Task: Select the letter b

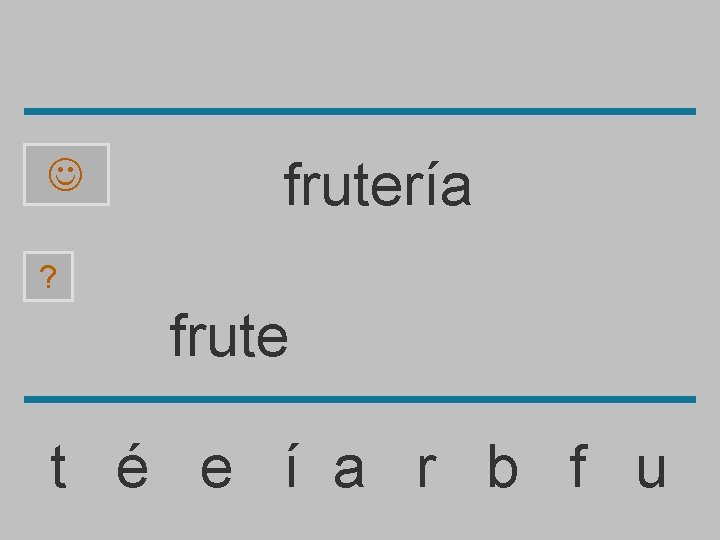Action: coord(502,468)
